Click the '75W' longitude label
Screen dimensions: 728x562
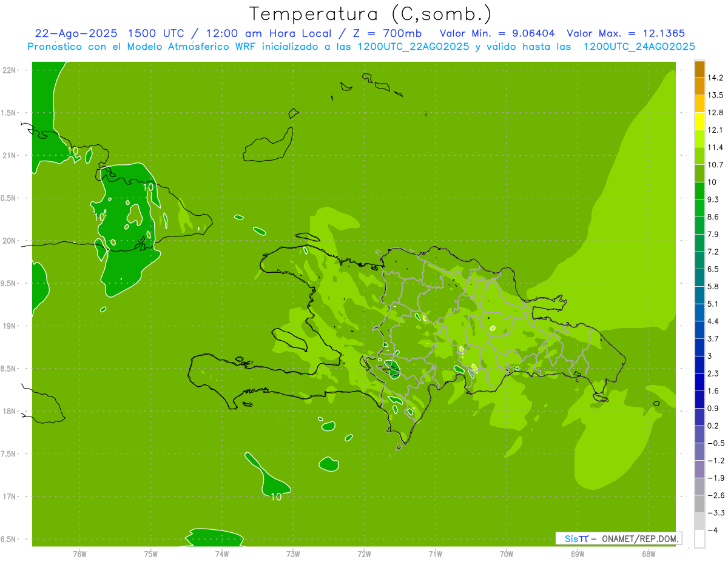[x=151, y=554]
